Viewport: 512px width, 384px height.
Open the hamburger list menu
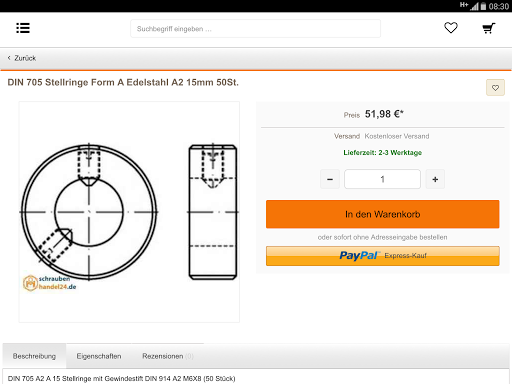[x=23, y=28]
